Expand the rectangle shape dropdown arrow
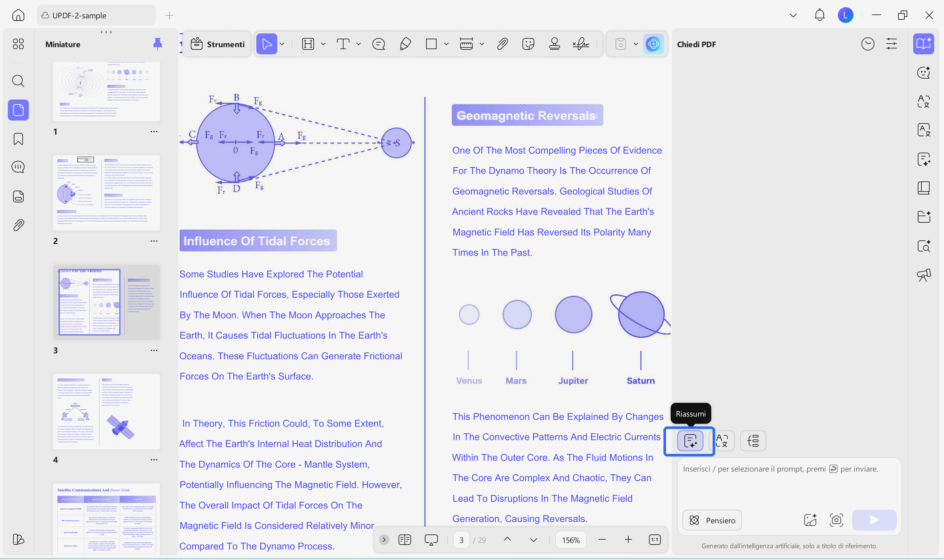 (446, 44)
